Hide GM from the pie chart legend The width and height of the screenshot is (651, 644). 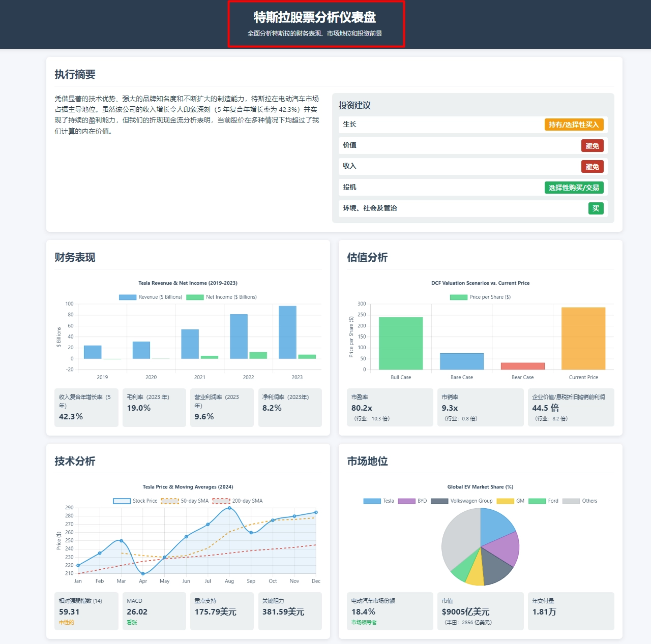[510, 501]
